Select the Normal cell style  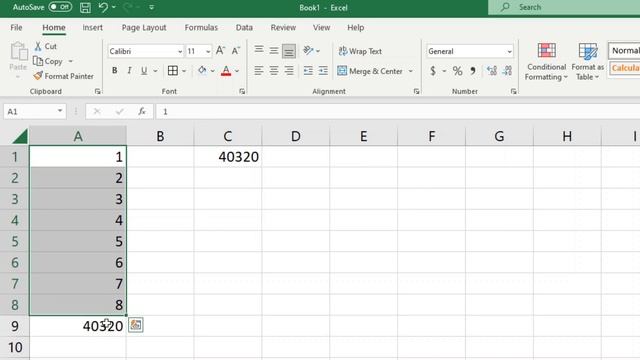pos(624,51)
